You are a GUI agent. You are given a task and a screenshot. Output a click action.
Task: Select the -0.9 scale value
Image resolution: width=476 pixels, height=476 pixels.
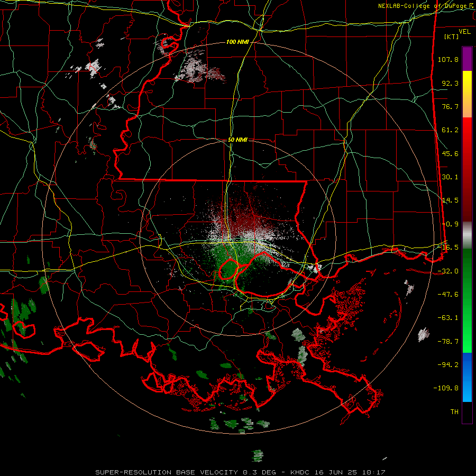tap(450, 224)
